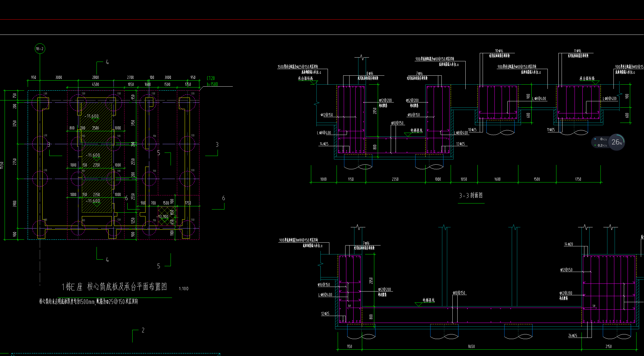Select the Φ18@150 label in lower section
This screenshot has height=356, width=644.
(x=459, y=293)
